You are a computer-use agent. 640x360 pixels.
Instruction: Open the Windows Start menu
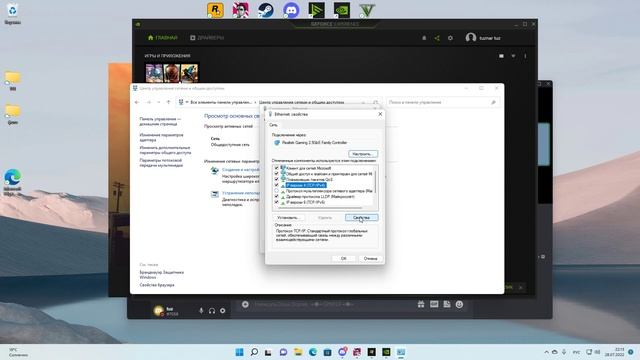[x=240, y=352]
